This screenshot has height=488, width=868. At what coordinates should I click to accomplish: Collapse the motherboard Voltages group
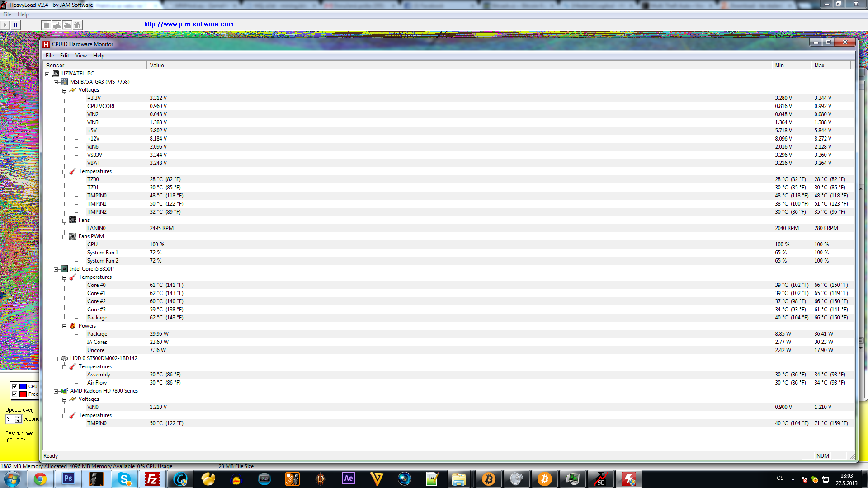64,90
